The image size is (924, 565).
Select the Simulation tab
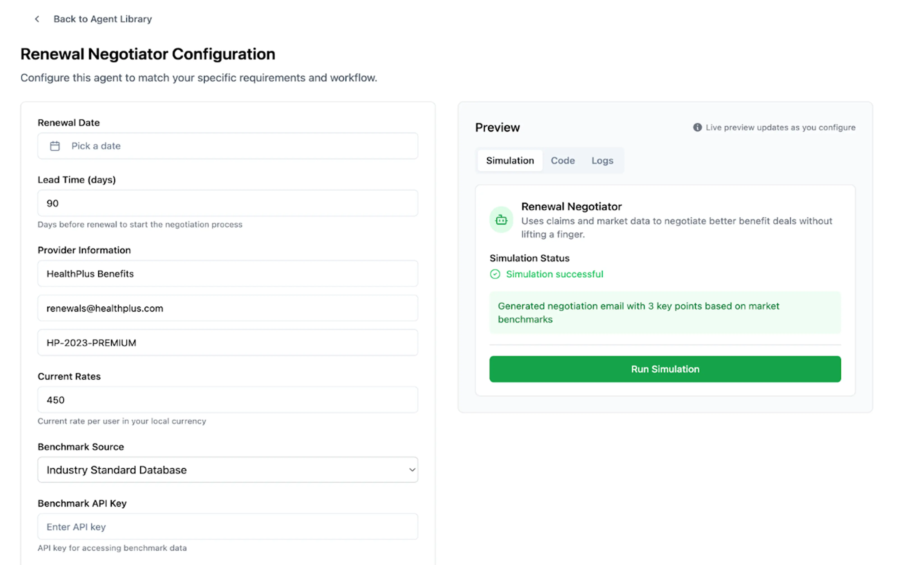click(510, 160)
